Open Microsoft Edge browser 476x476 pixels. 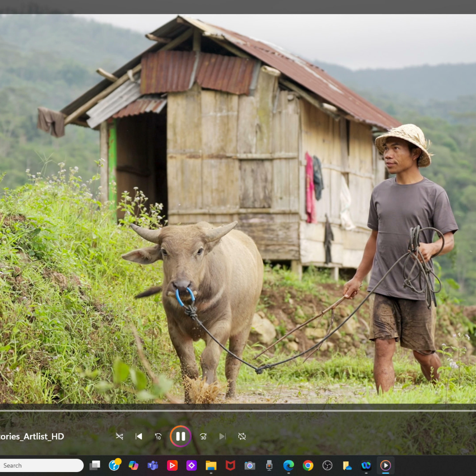pos(288,465)
